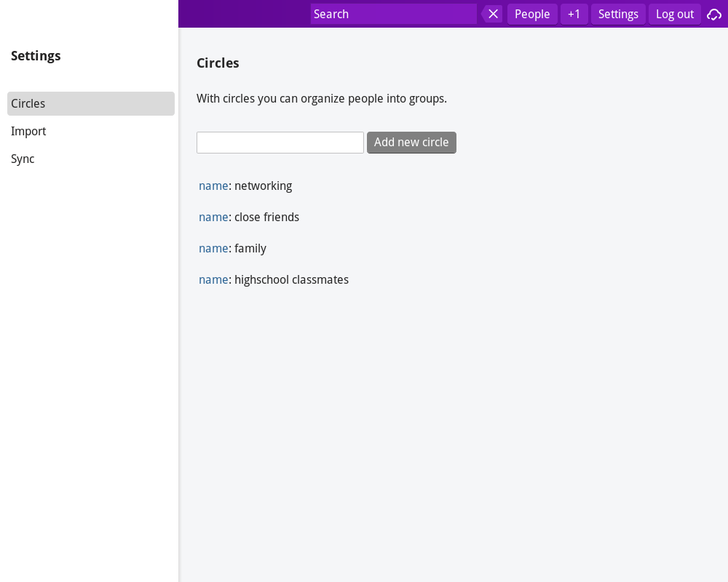Click the name link for family
This screenshot has width=728, height=582.
(213, 248)
